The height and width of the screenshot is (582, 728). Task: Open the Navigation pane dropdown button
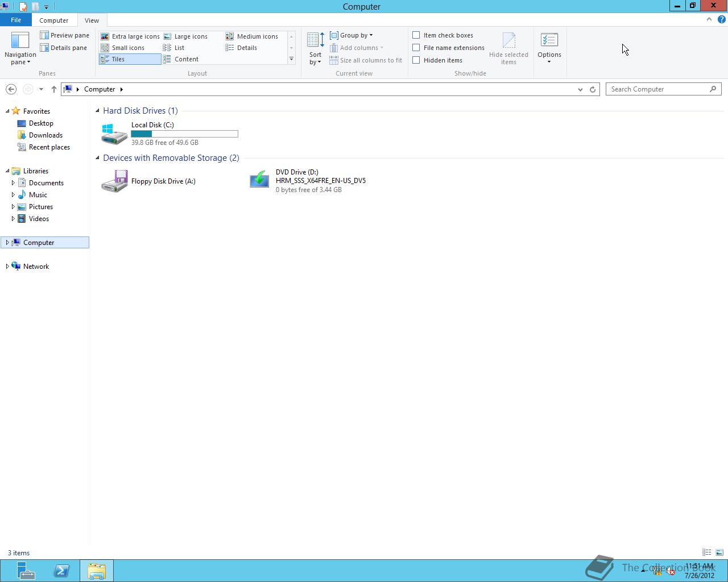coord(20,49)
